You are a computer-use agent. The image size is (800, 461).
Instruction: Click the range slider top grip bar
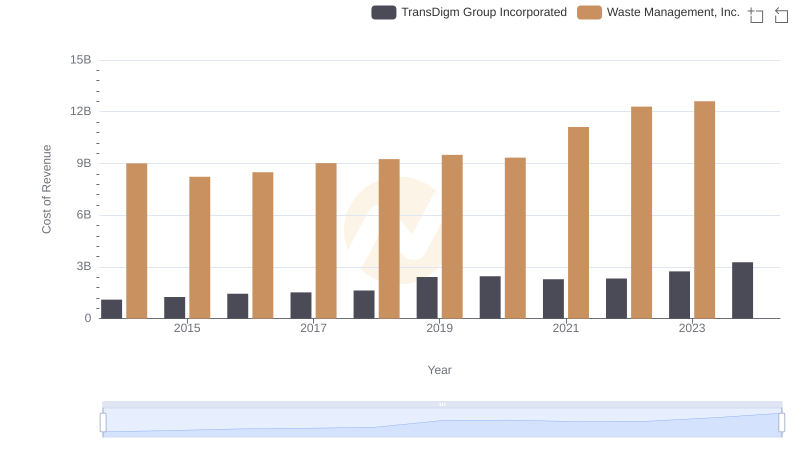442,404
